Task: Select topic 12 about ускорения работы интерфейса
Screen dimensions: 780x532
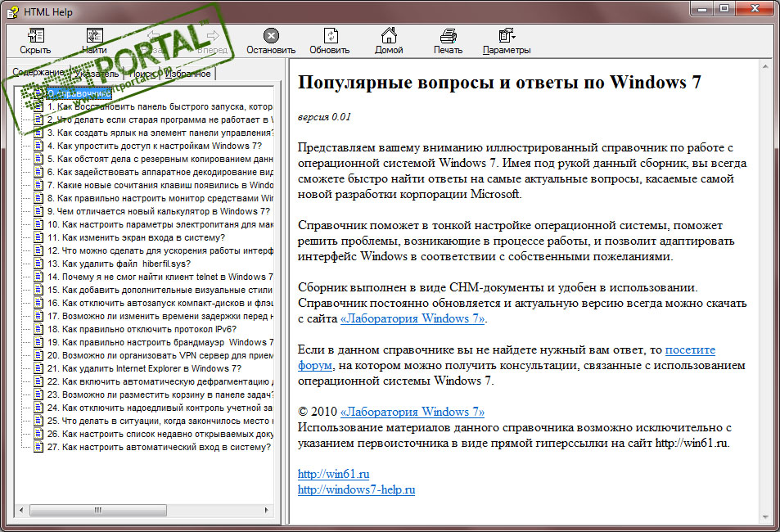Action: pyautogui.click(x=160, y=250)
